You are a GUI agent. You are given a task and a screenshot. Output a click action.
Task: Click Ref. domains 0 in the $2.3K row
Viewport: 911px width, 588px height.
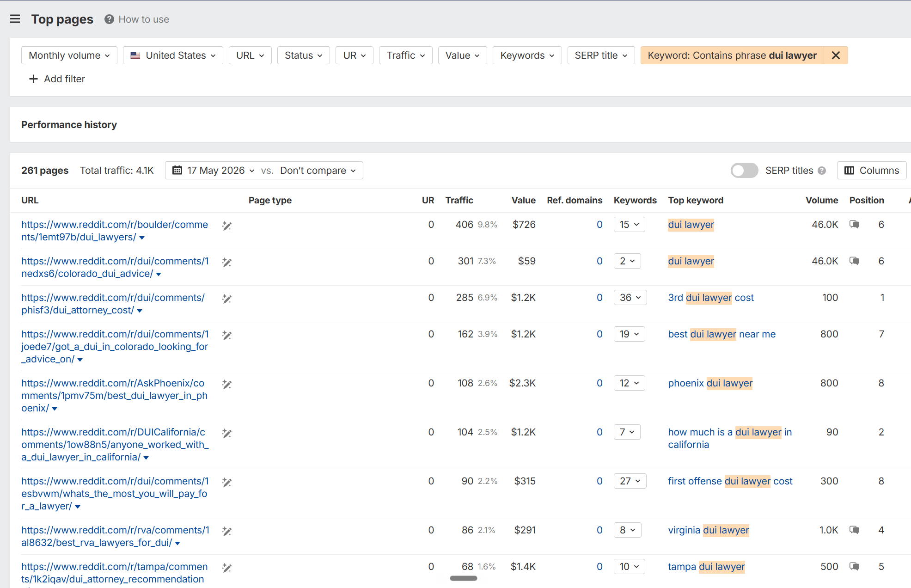click(x=599, y=383)
